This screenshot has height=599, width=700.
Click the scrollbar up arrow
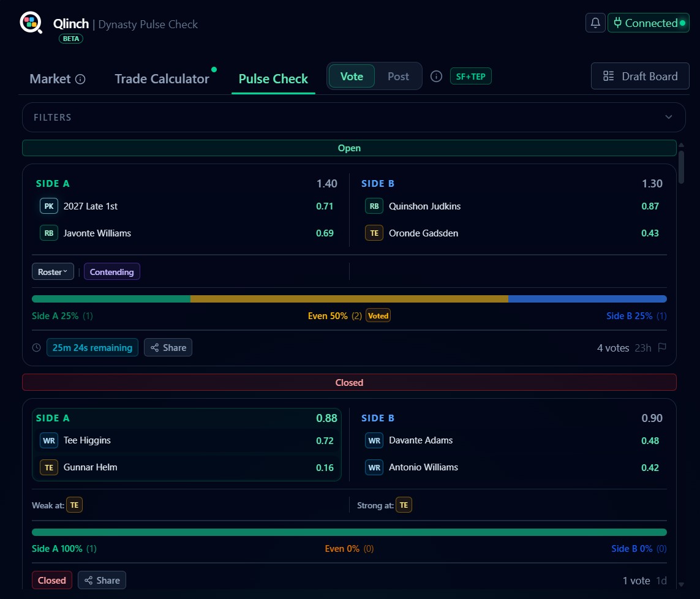pos(681,145)
